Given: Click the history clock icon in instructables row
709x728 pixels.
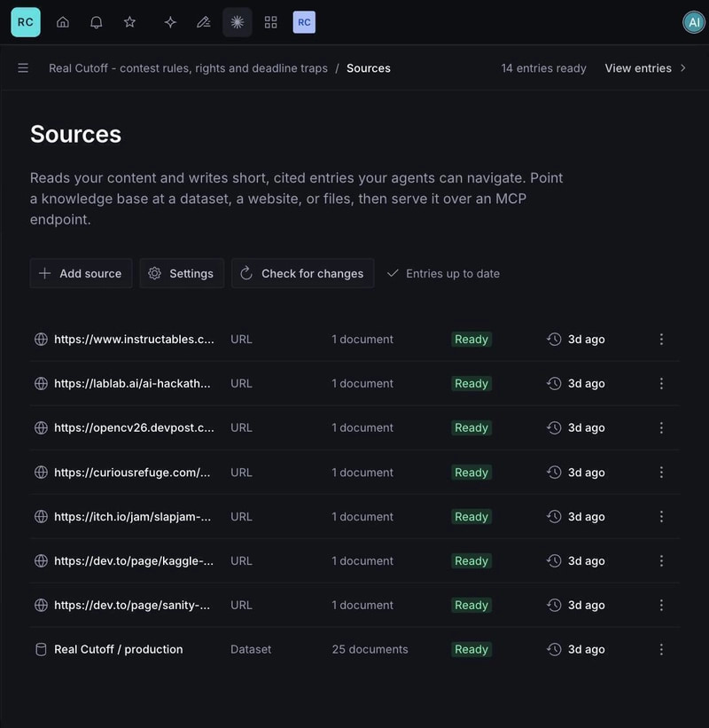Looking at the screenshot, I should tap(554, 340).
